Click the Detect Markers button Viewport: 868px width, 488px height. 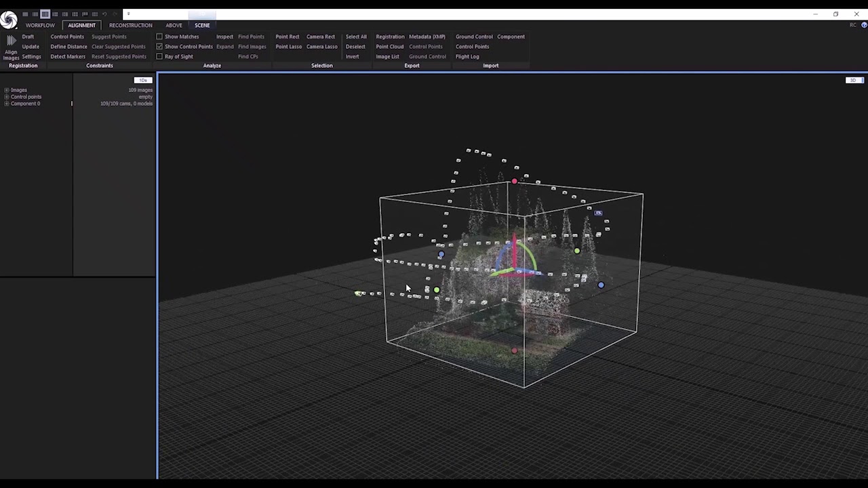(68, 56)
